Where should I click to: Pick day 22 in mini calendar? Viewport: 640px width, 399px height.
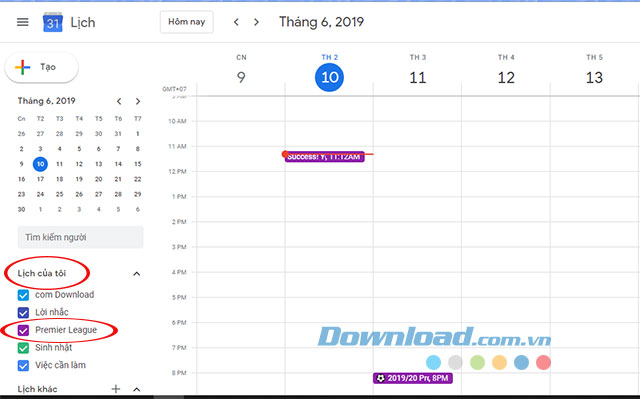point(138,179)
